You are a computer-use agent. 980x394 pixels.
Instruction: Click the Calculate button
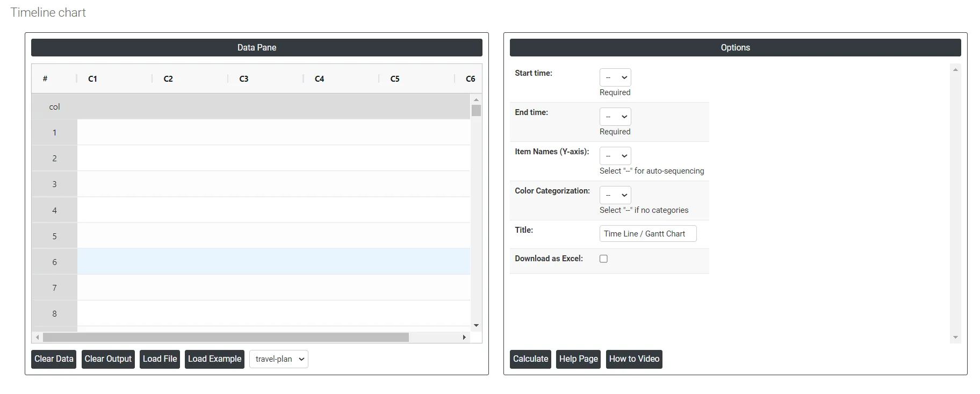(x=530, y=359)
